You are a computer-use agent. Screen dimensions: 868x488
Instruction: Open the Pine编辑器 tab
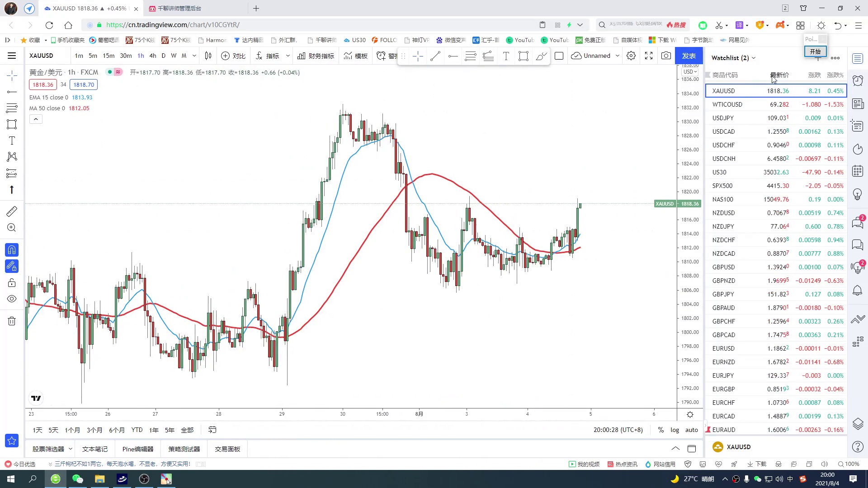137,449
